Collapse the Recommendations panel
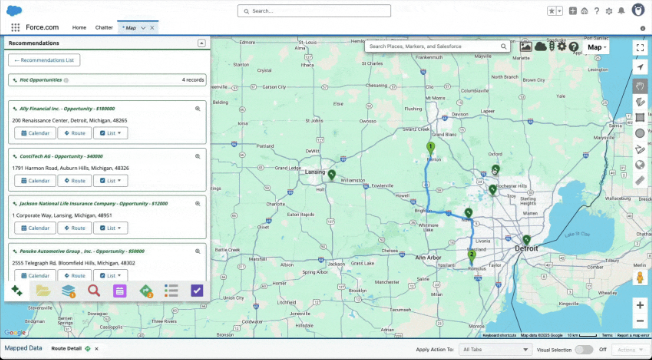Viewport: 652px width, 360px height. 201,43
